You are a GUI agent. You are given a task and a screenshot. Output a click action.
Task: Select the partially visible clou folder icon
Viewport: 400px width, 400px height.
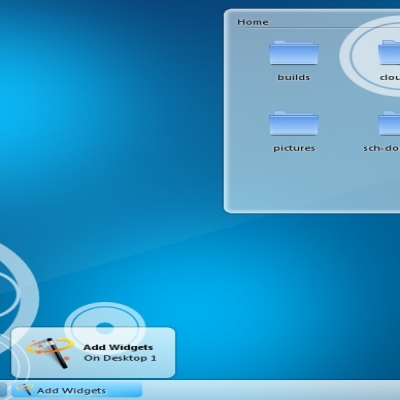coord(389,53)
